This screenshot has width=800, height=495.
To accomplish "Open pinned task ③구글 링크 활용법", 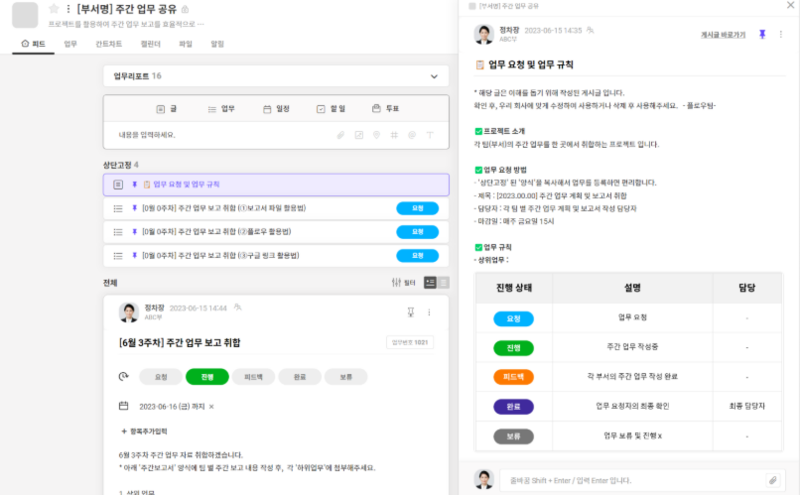I will pyautogui.click(x=276, y=256).
